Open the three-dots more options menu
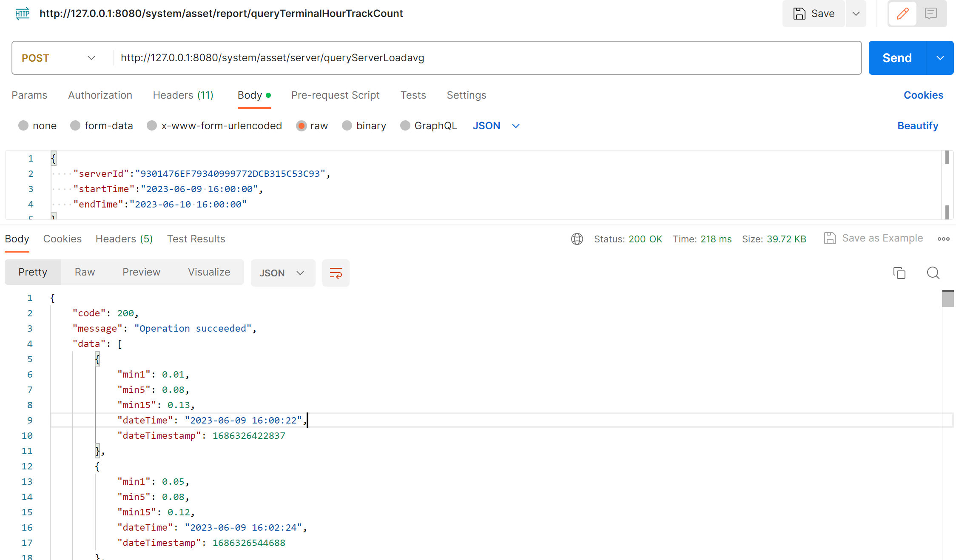 point(943,239)
